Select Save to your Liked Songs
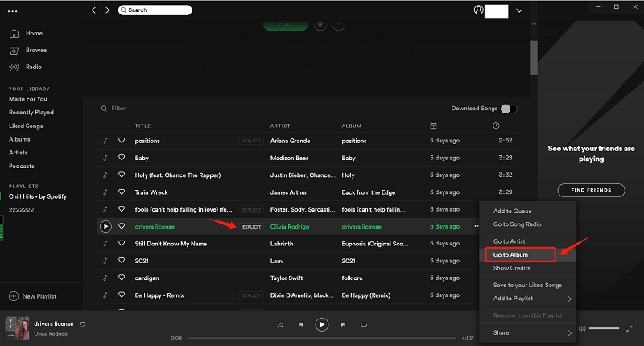Viewport: 644px width, 346px height. 528,286
